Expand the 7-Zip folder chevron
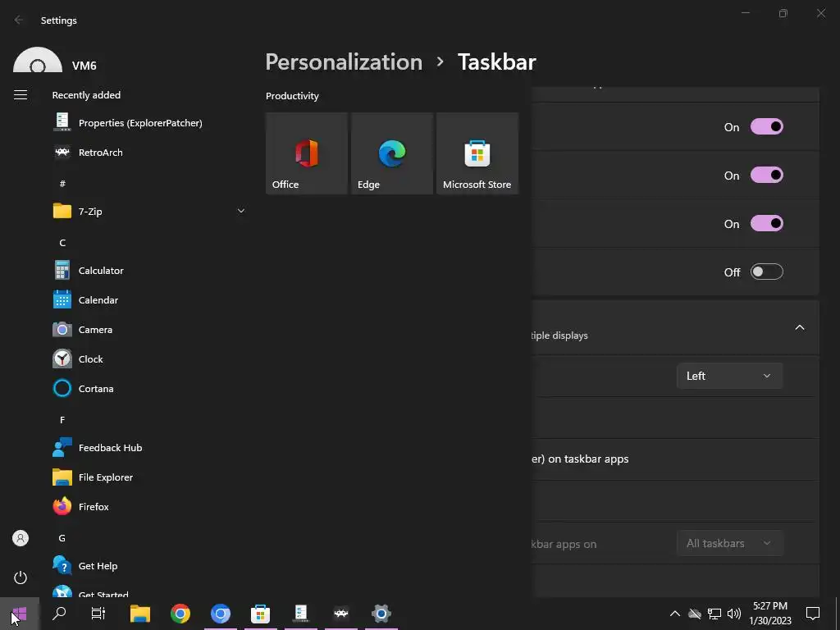This screenshot has width=840, height=630. coord(241,211)
